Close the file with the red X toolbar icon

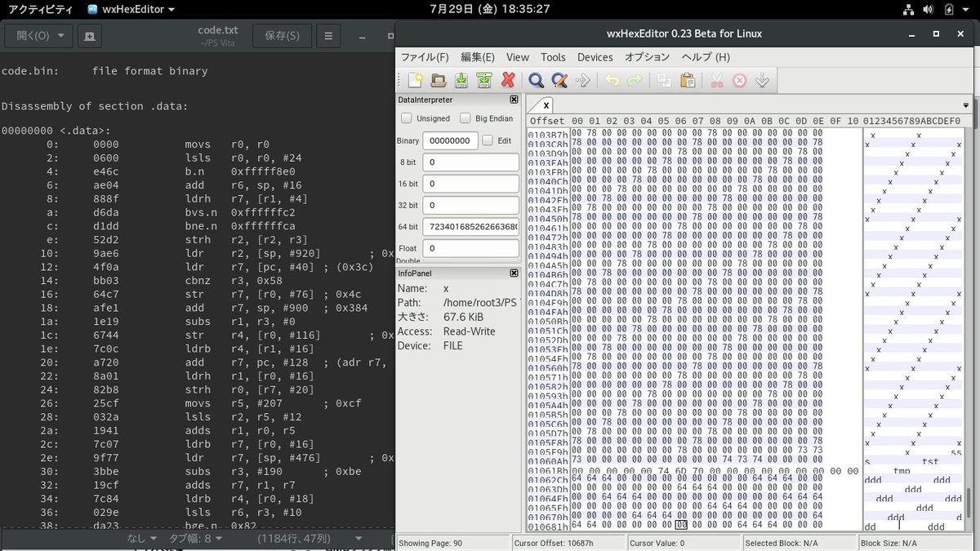coord(508,80)
